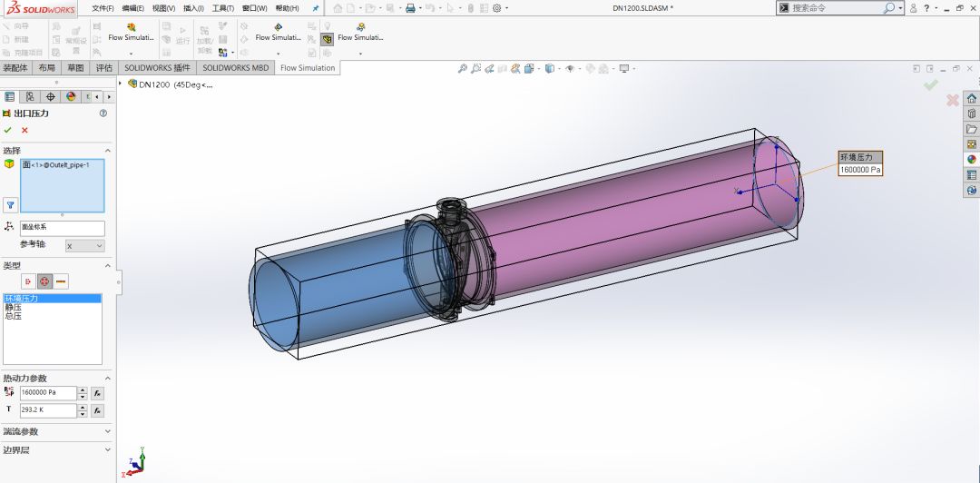Open the first Flow Simulation toolbar dropdown
Image resolution: width=980 pixels, height=483 pixels.
131,54
